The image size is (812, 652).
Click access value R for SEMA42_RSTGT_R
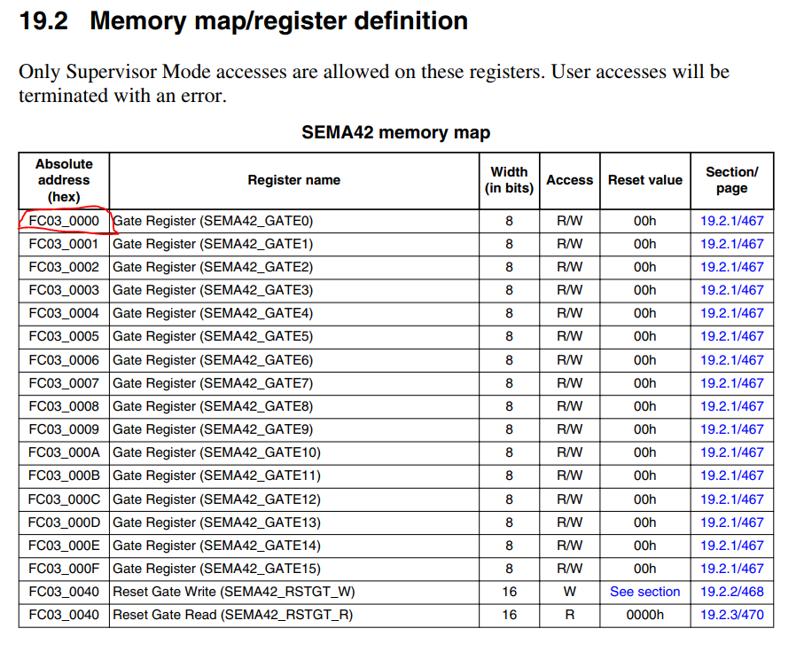pyautogui.click(x=569, y=616)
